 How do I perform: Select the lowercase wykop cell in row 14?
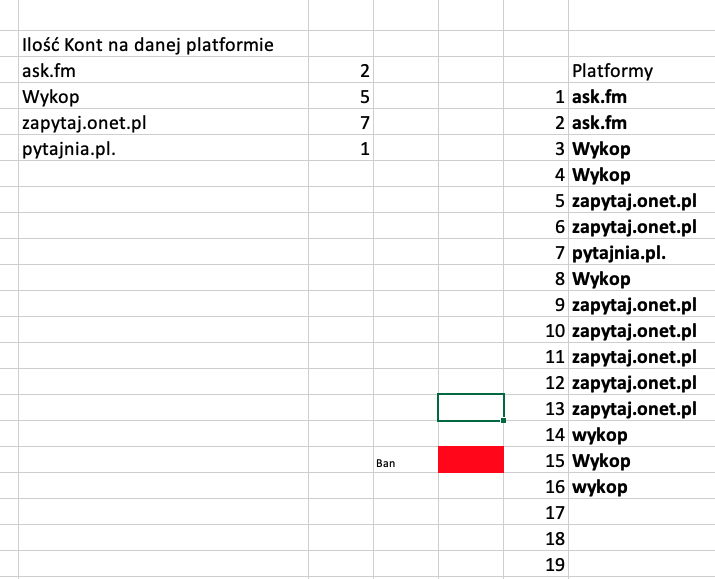[642, 434]
